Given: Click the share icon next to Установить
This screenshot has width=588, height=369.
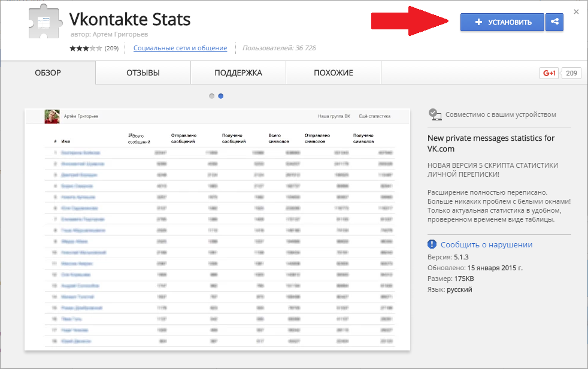Looking at the screenshot, I should [x=554, y=22].
